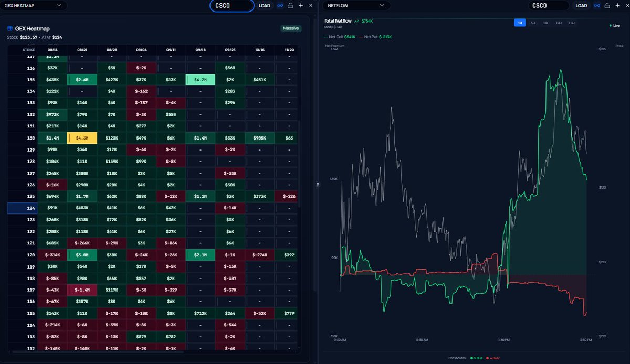Click the LOAD button in GEX Heatmap panel

[x=265, y=5]
